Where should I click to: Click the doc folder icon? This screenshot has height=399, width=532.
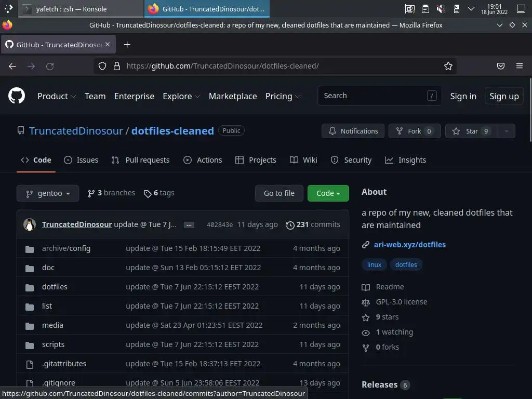(30, 269)
